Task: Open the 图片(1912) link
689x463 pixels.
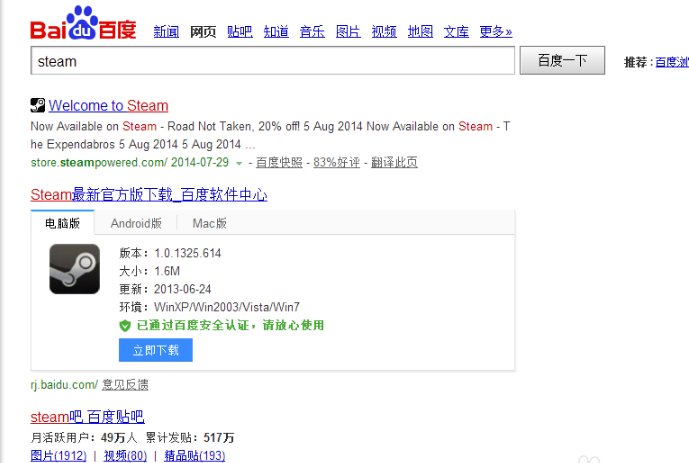Action: click(58, 456)
